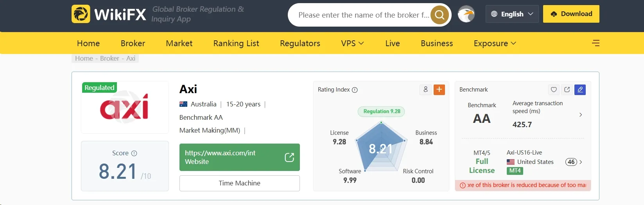Click the share icon in Benchmark
The height and width of the screenshot is (205, 644).
(567, 90)
